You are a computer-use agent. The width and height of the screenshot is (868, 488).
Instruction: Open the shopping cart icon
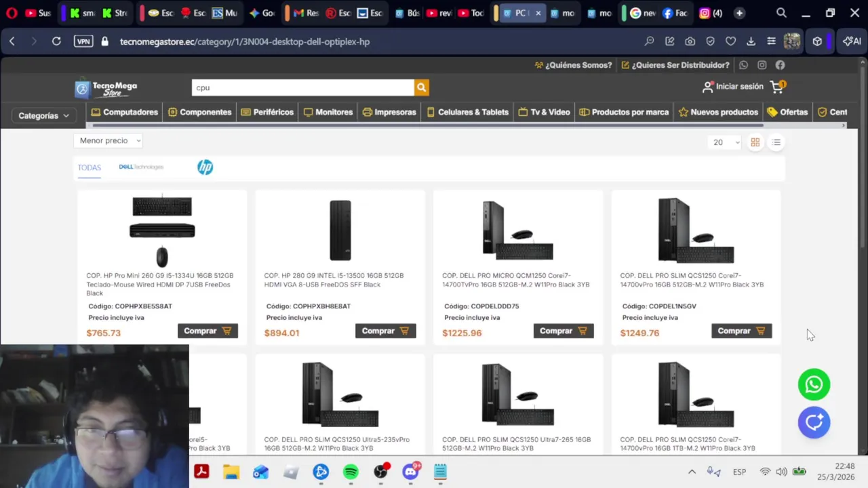click(x=777, y=87)
